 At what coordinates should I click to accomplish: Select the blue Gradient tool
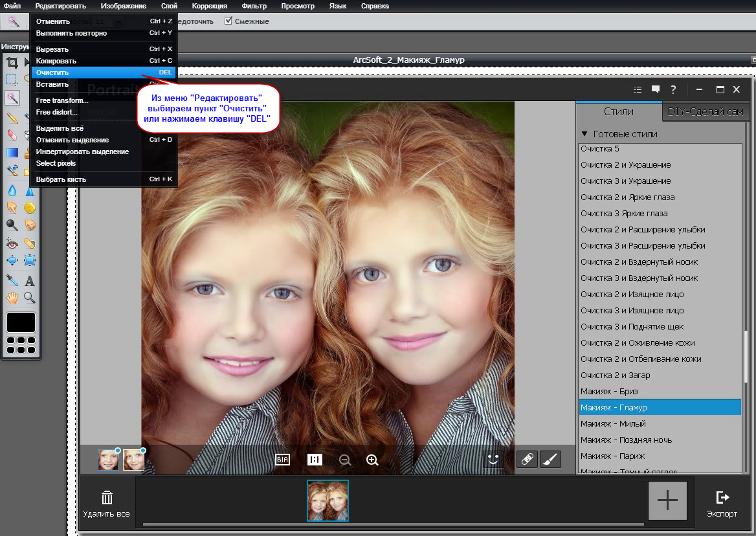12,153
